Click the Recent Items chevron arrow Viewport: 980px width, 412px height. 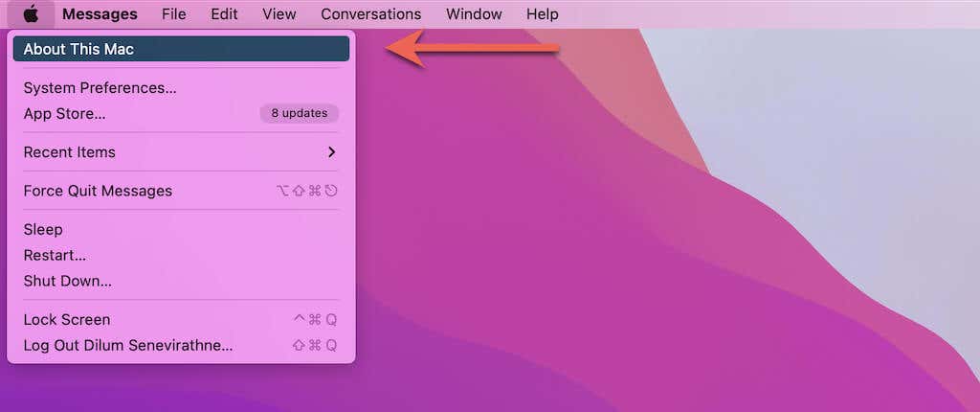coord(332,152)
